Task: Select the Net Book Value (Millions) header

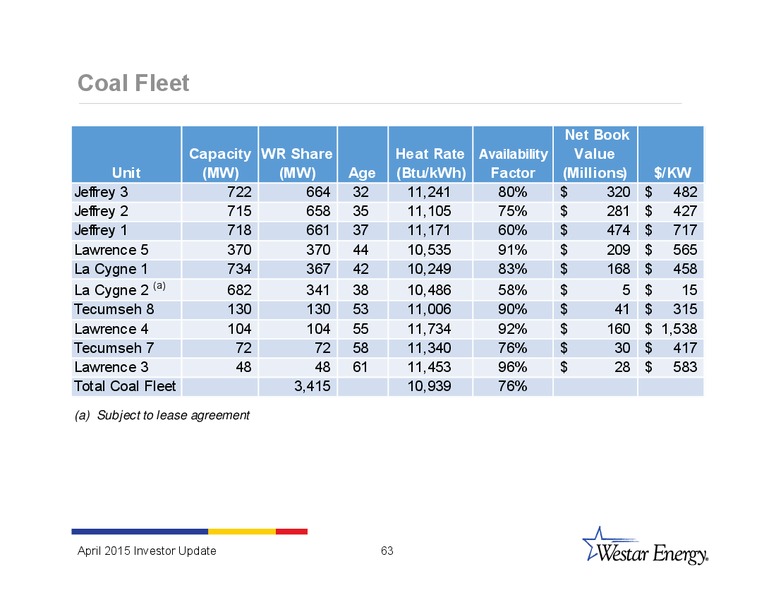Action: (x=595, y=154)
